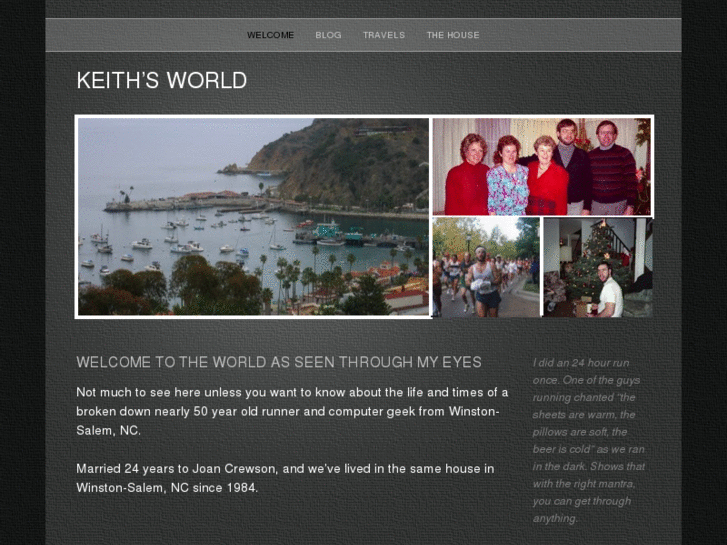Image resolution: width=727 pixels, height=545 pixels.
Task: Open the Welcome navigation page
Action: 270,35
